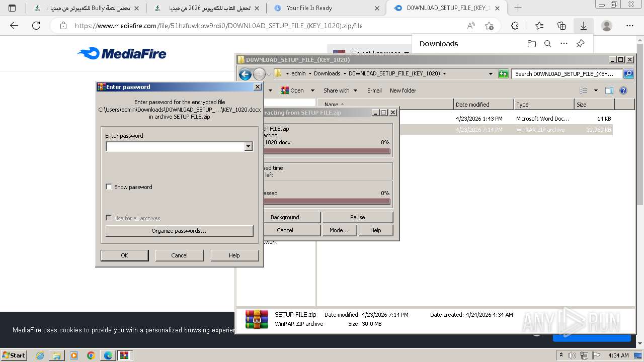Enable the Show password checkbox
The image size is (644, 362).
pyautogui.click(x=109, y=187)
